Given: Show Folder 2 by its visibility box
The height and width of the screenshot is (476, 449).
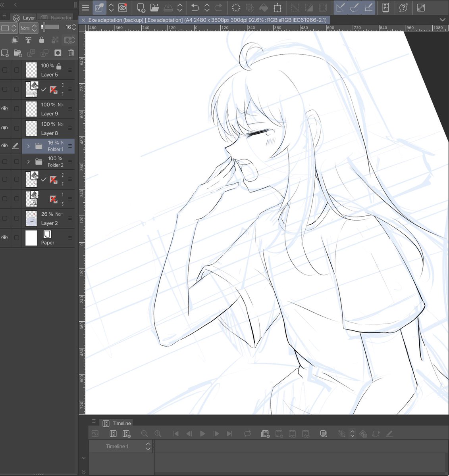Looking at the screenshot, I should (5, 161).
